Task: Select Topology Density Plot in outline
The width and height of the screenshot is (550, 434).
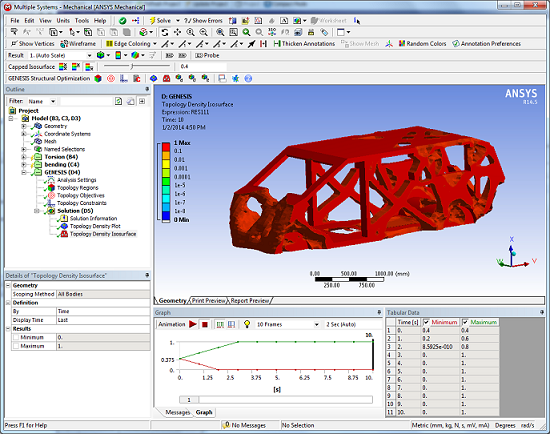Action: 95,226
